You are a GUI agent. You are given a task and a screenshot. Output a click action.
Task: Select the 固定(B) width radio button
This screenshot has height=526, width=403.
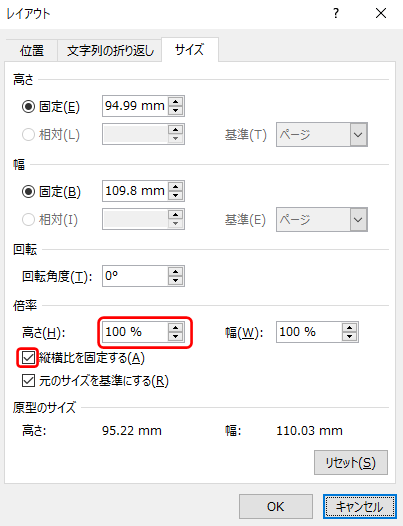tap(28, 192)
